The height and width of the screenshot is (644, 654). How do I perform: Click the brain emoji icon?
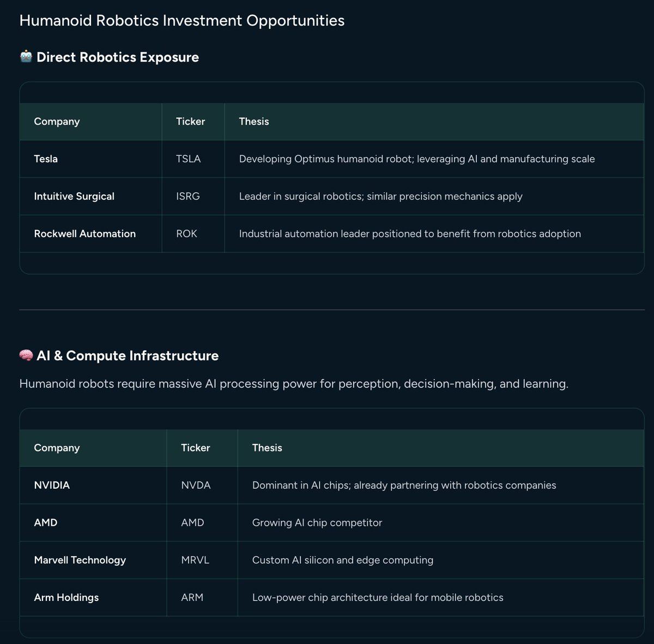click(x=26, y=355)
